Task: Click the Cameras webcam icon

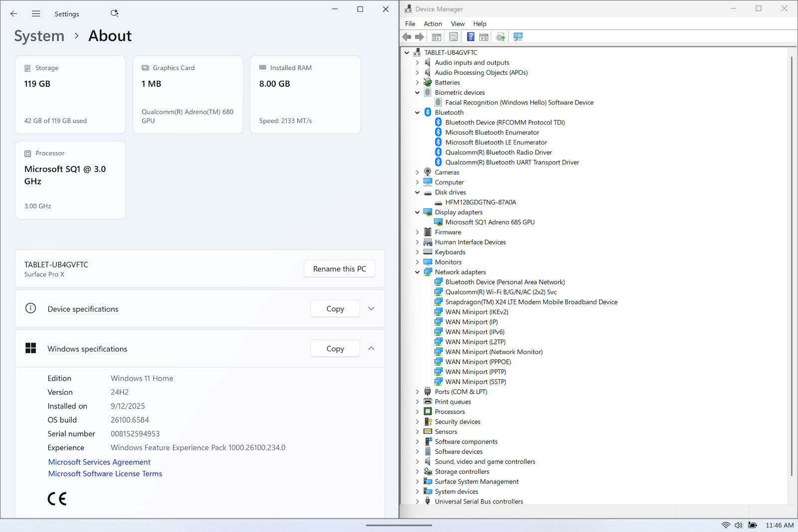Action: 427,172
